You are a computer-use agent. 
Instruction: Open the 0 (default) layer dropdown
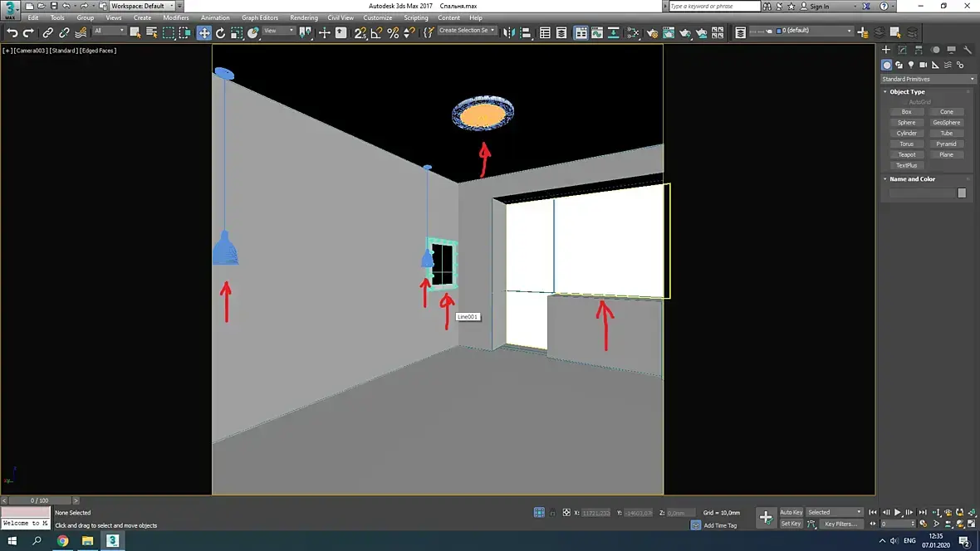pos(815,31)
